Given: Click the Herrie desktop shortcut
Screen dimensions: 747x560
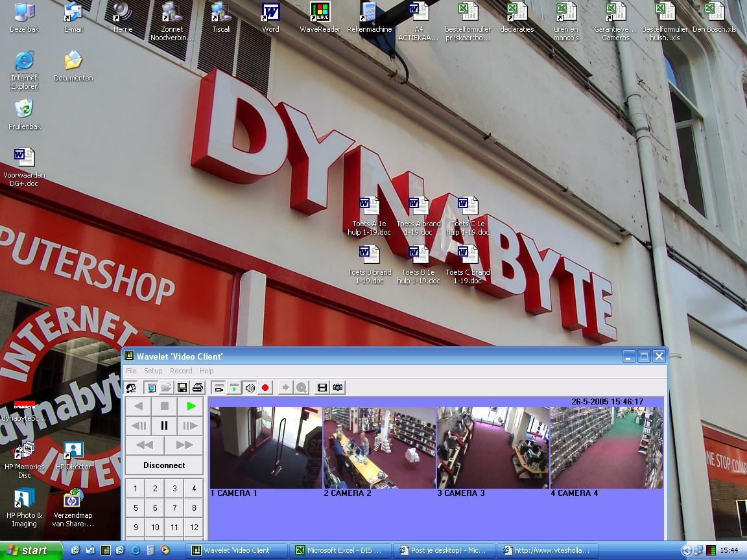Looking at the screenshot, I should click(x=123, y=18).
